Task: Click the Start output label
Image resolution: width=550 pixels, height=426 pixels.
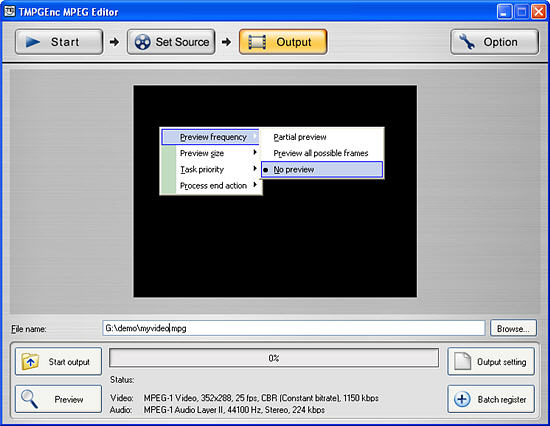Action: (x=69, y=362)
